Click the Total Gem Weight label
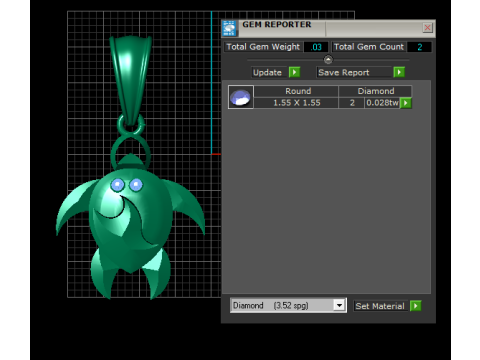 point(263,47)
